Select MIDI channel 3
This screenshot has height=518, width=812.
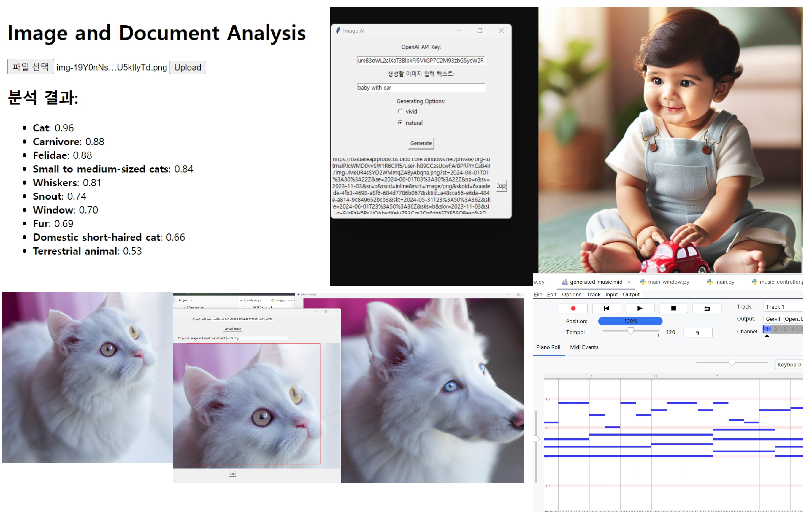[784, 329]
